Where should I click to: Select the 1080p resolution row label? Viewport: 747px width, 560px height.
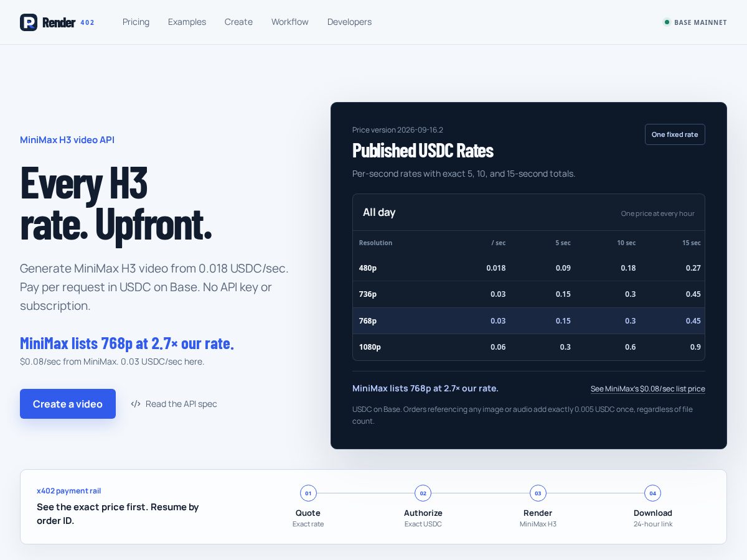point(370,347)
